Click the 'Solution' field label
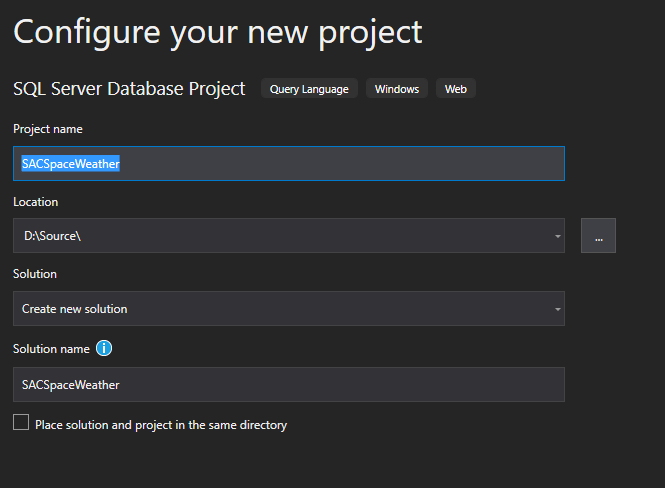 point(35,274)
